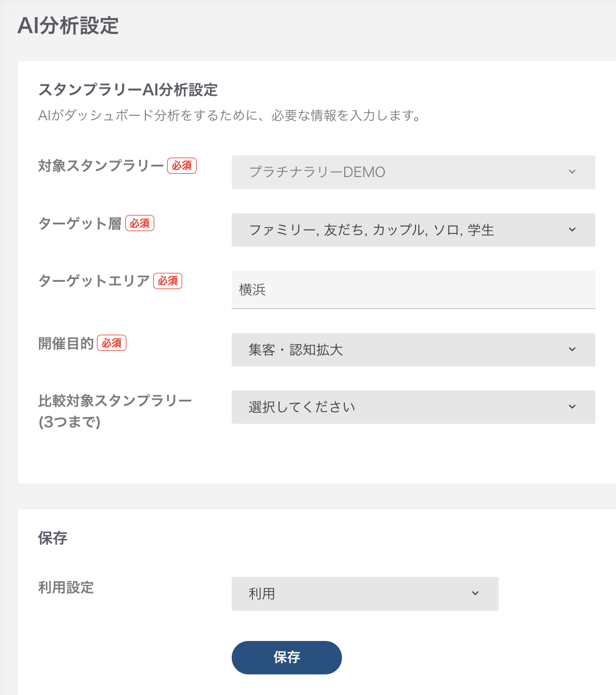Open the 開催目的 dropdown showing 集客・認知拡大

point(413,350)
